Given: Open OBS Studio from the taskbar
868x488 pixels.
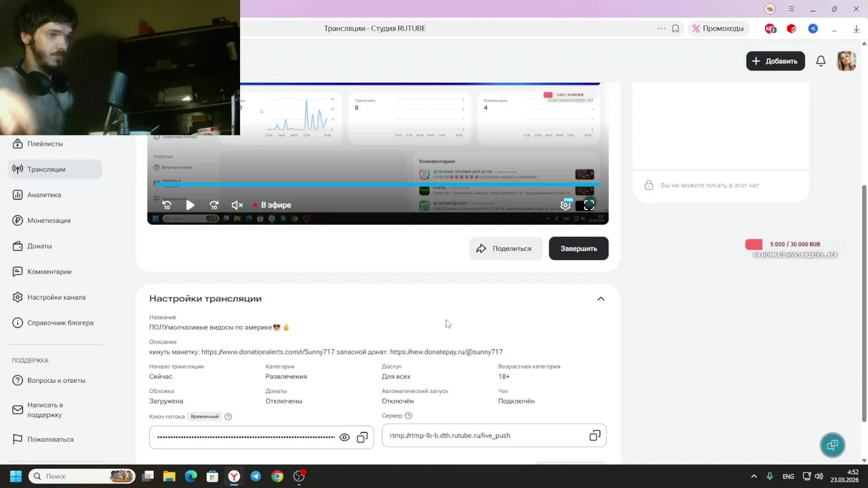Looking at the screenshot, I should pos(299,476).
